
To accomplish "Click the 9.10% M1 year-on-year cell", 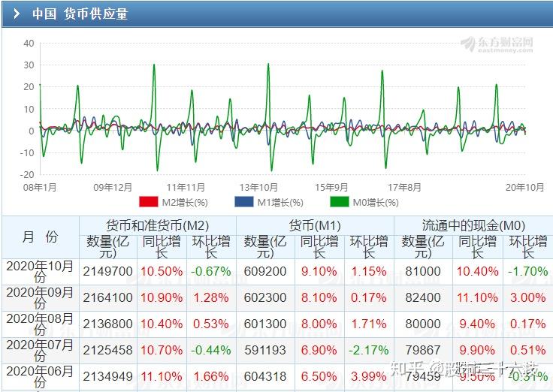I will click(x=319, y=271).
